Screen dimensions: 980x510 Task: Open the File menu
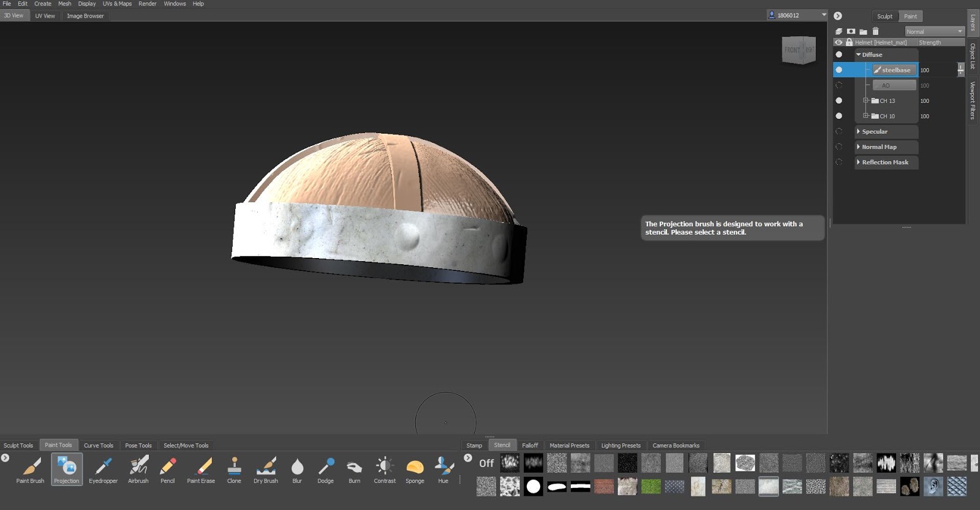(x=7, y=4)
